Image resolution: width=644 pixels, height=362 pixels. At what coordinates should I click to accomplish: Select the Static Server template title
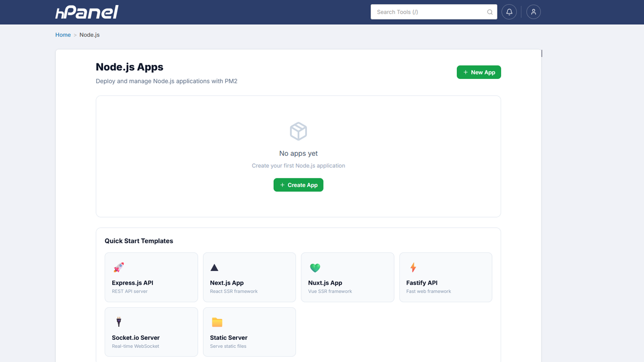coord(228,338)
